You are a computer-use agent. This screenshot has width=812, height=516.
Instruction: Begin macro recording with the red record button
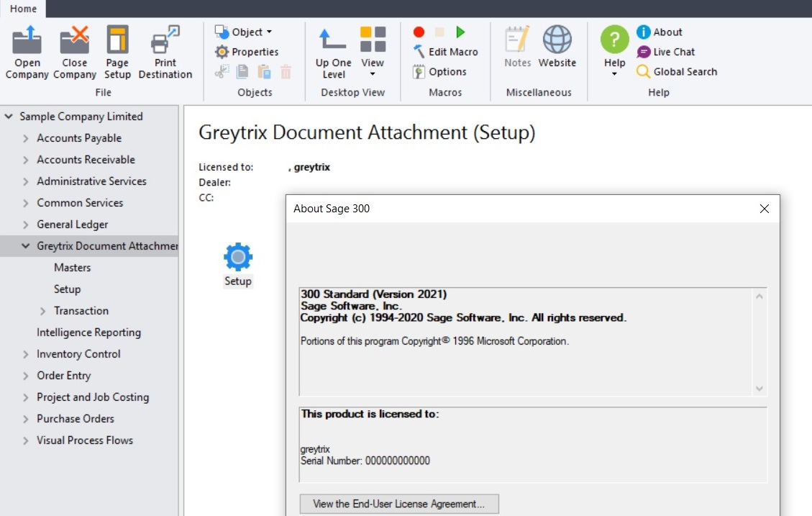click(419, 32)
